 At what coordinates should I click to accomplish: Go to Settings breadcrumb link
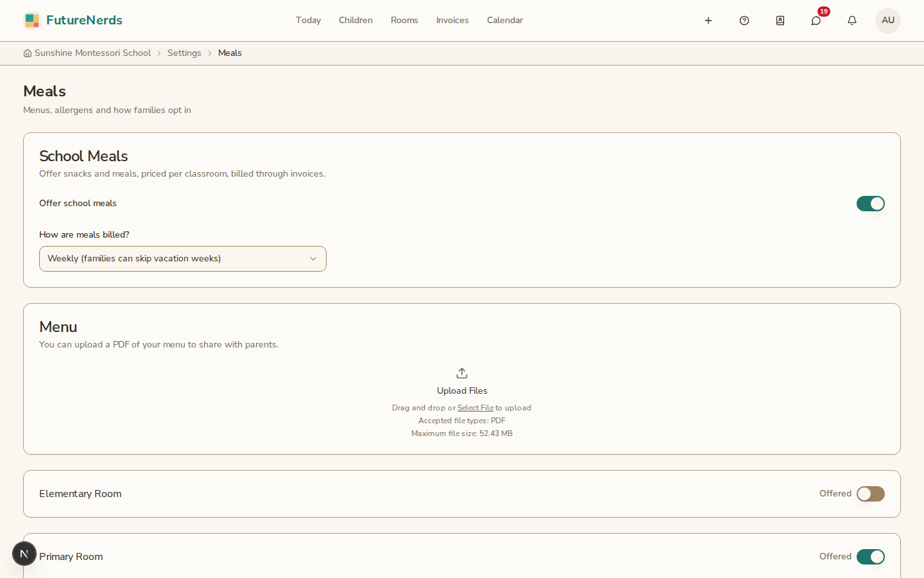coord(184,53)
